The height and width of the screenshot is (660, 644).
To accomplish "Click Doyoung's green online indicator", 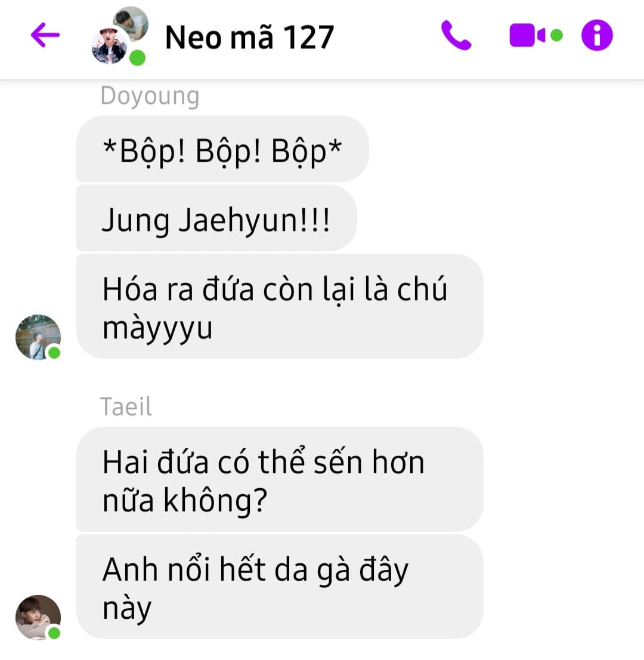I will (54, 353).
